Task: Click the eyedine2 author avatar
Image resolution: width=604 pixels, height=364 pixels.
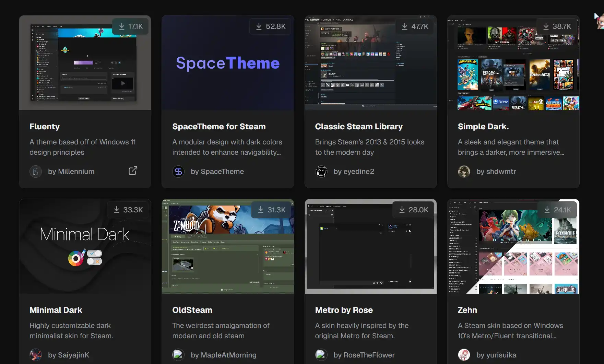Action: click(321, 172)
